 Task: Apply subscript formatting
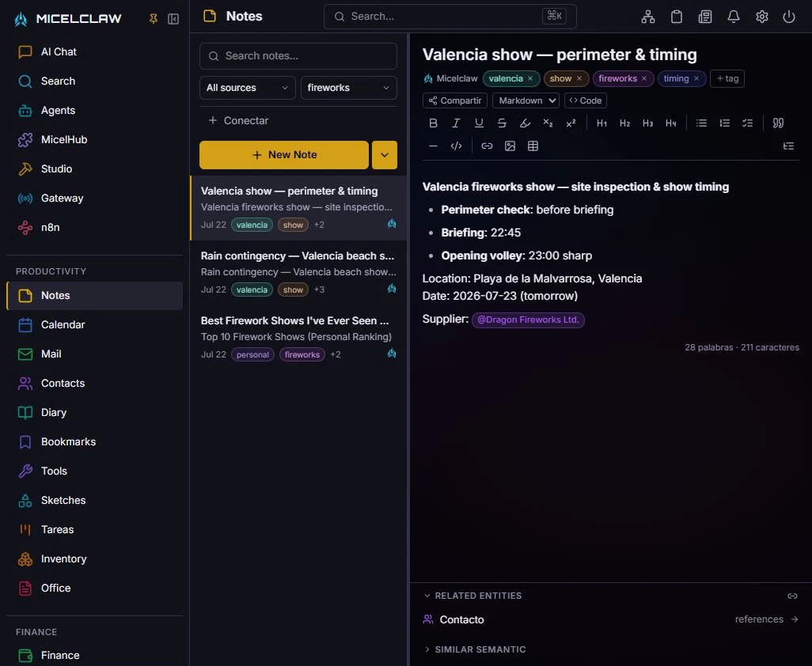click(x=548, y=123)
